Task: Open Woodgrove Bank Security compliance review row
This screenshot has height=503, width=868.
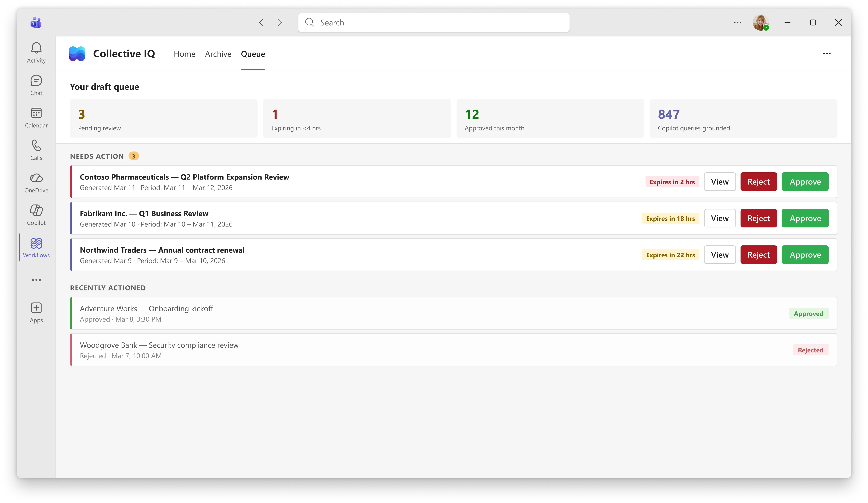Action: 454,350
